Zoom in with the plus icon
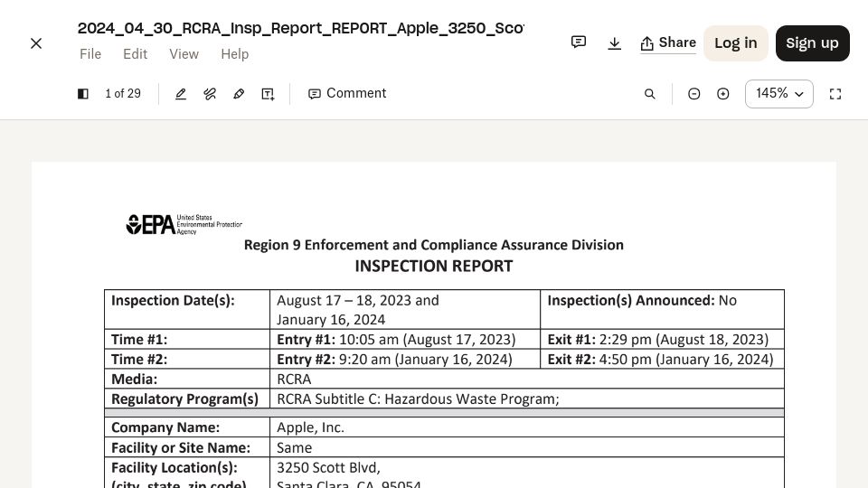Image resolution: width=868 pixels, height=488 pixels. (723, 94)
